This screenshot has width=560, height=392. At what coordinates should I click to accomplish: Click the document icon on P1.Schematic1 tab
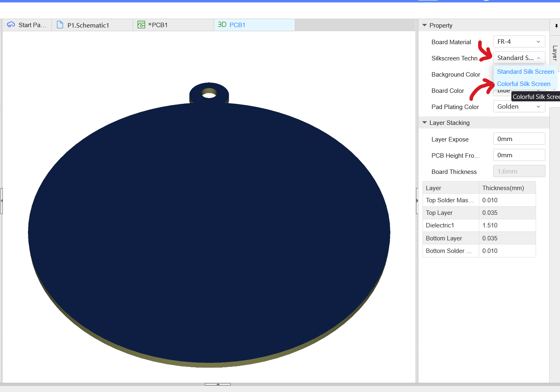pos(60,25)
